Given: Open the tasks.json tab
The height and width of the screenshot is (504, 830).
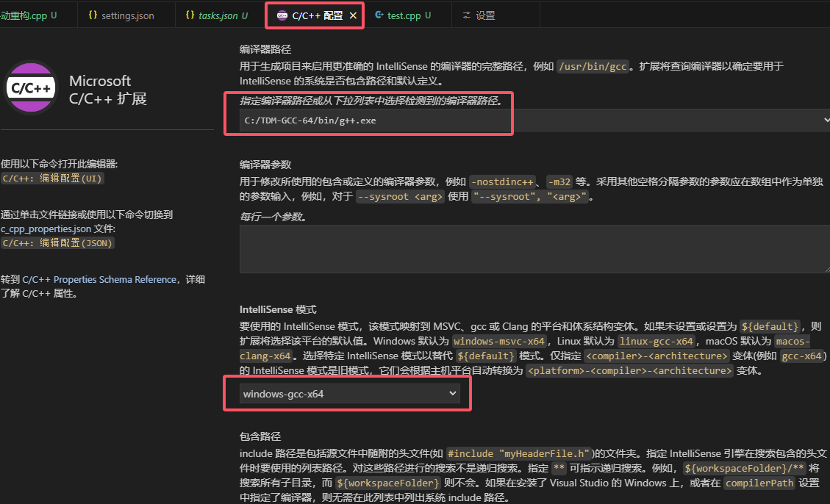Looking at the screenshot, I should point(218,15).
